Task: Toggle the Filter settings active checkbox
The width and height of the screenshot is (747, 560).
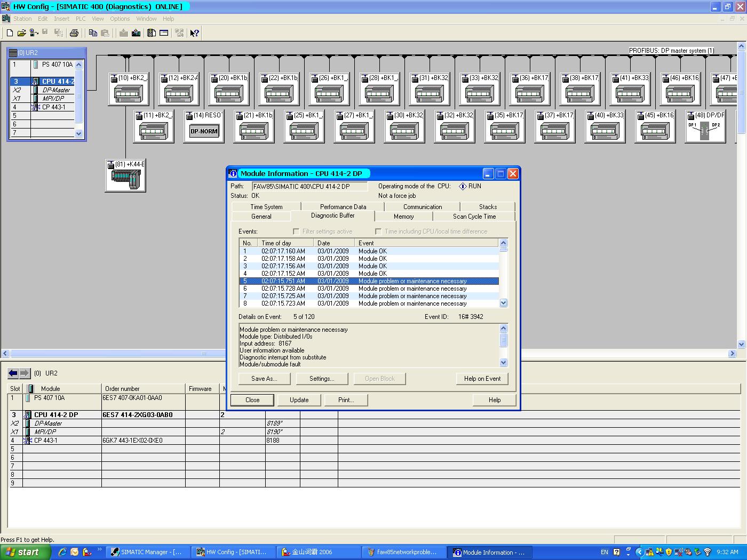Action: pyautogui.click(x=296, y=231)
